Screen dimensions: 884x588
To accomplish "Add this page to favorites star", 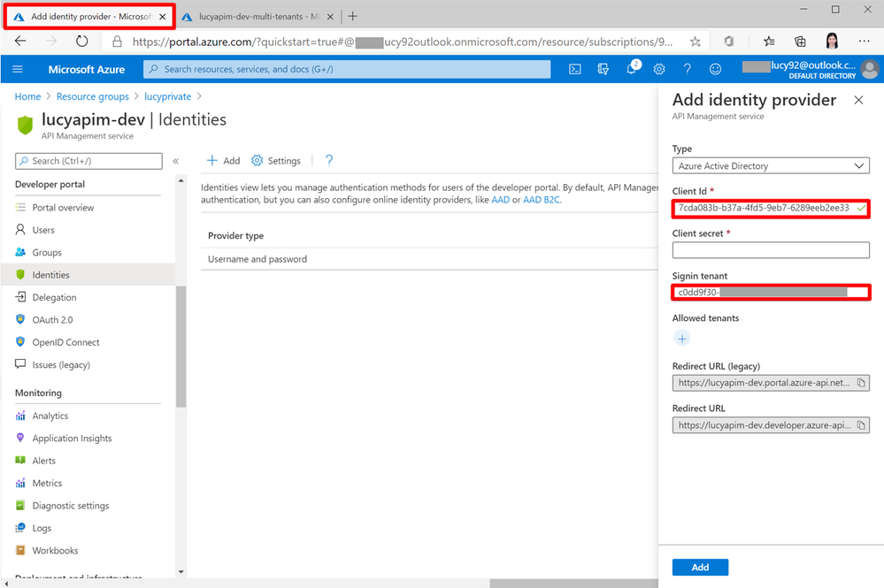I will [696, 42].
